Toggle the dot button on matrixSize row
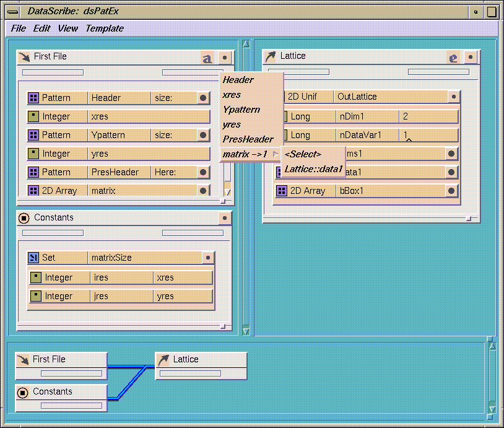This screenshot has height=428, width=504. (x=208, y=258)
